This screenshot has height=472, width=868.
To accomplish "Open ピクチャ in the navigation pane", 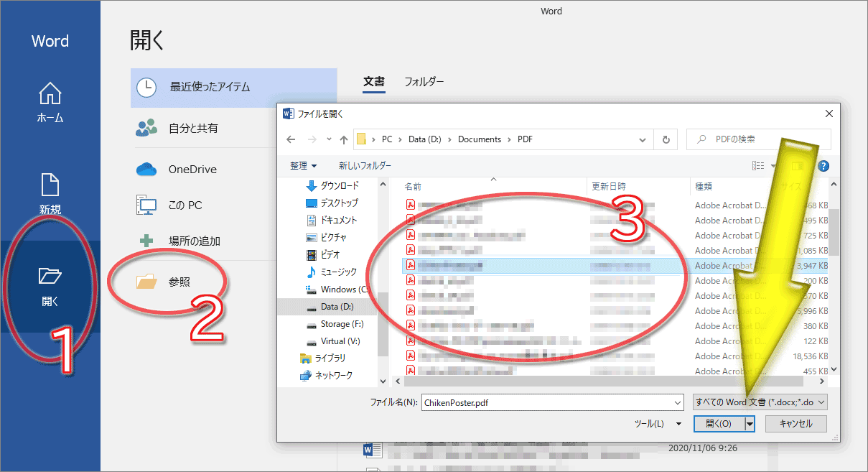I will (326, 237).
